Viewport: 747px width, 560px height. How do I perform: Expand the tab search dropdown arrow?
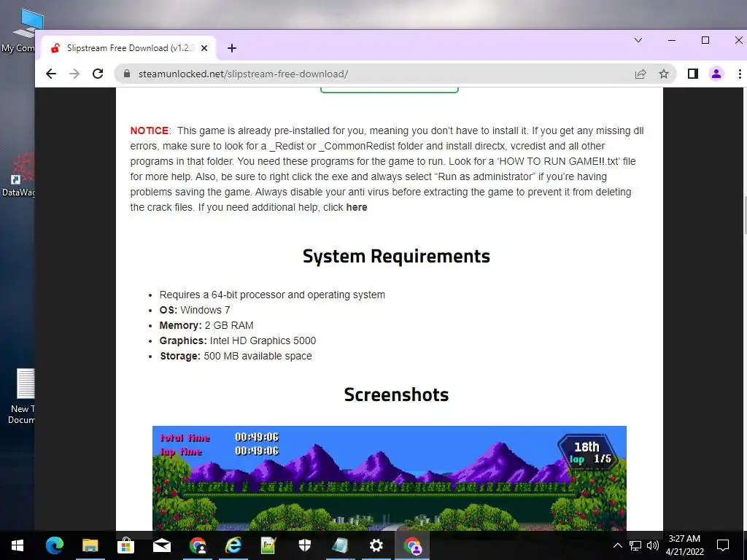coord(638,41)
